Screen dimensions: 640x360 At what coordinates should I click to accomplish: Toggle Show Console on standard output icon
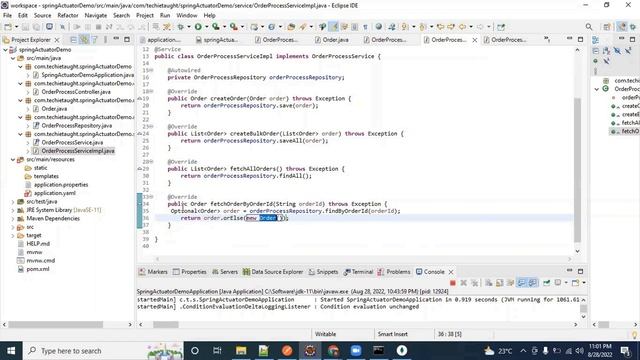coord(521,283)
